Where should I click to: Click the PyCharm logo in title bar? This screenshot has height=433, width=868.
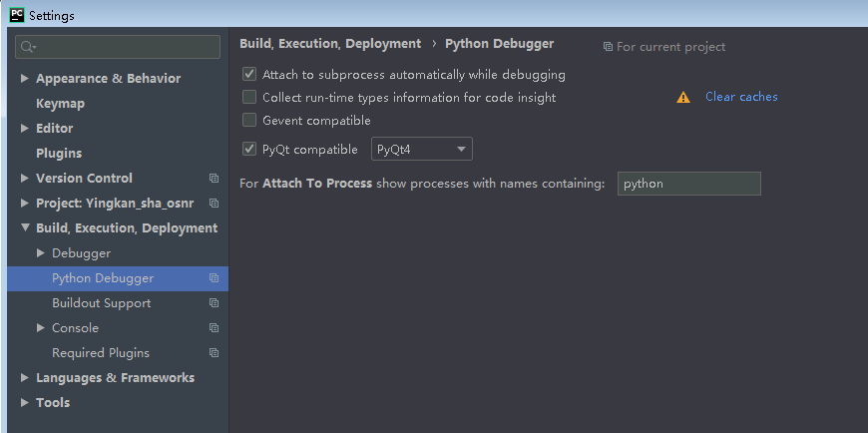[x=15, y=14]
